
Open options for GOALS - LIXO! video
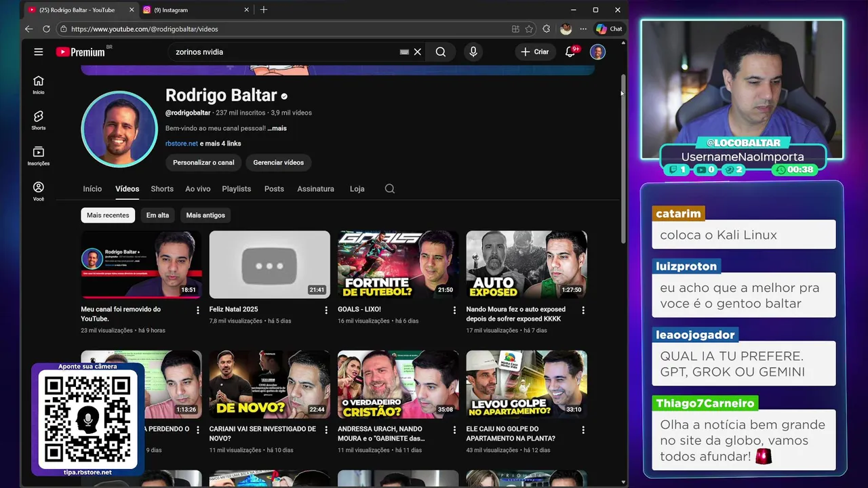[455, 310]
